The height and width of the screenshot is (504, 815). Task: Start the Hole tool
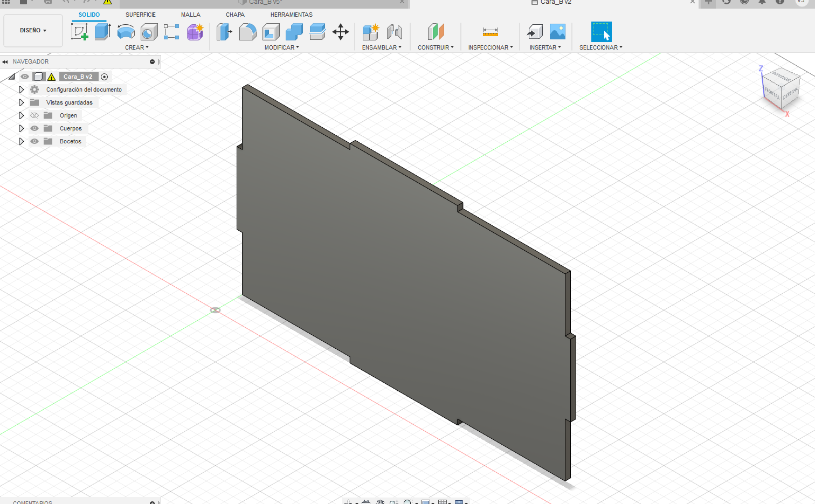149,32
